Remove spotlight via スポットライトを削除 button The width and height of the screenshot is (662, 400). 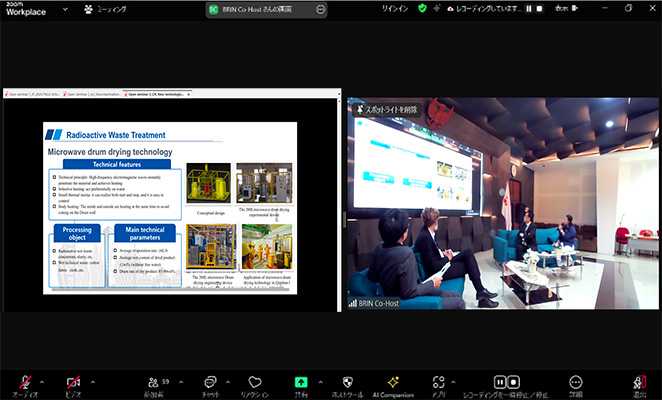tap(387, 110)
